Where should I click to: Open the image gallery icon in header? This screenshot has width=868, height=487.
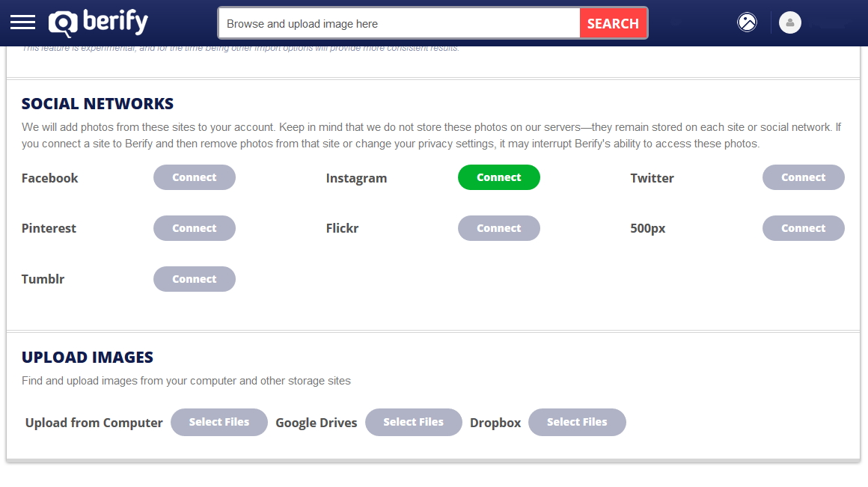[x=747, y=22]
